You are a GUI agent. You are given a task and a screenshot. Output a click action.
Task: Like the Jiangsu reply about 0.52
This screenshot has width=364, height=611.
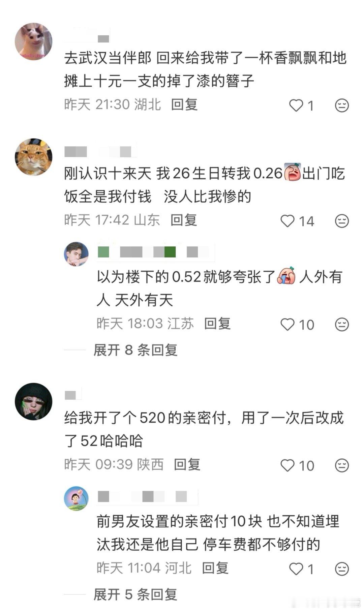(287, 325)
